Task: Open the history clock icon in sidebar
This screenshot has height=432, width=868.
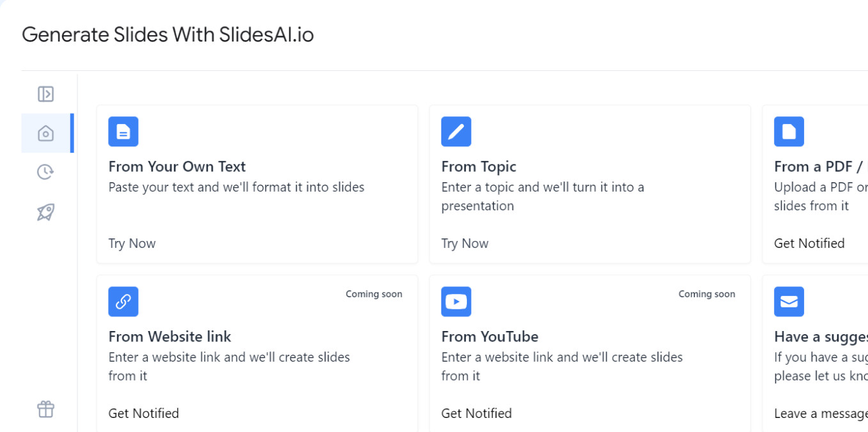Action: (45, 172)
